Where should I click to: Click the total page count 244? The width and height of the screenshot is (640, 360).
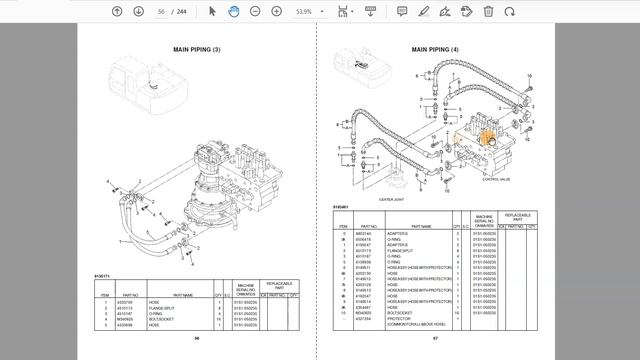[182, 12]
